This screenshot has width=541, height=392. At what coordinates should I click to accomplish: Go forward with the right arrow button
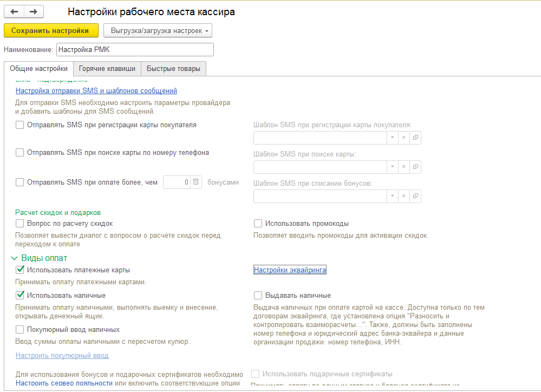pyautogui.click(x=34, y=12)
